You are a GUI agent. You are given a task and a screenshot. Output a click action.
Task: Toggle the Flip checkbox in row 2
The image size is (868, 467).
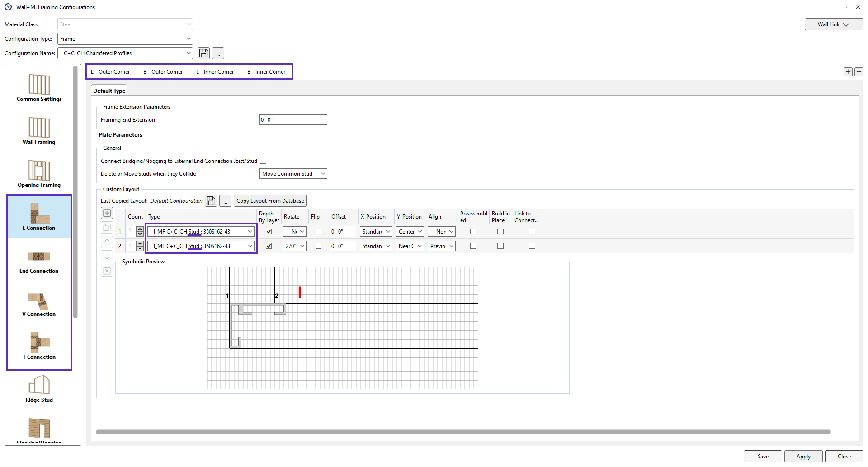pos(318,246)
